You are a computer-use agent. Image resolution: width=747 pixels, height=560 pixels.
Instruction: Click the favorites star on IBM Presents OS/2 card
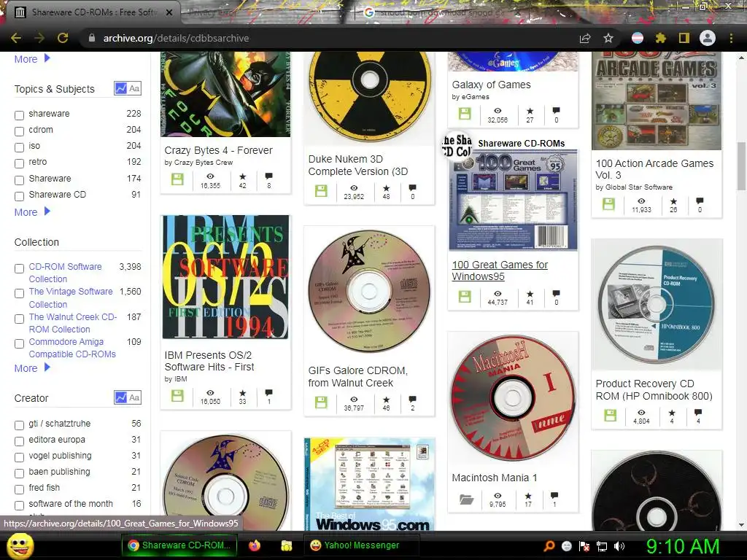[242, 393]
